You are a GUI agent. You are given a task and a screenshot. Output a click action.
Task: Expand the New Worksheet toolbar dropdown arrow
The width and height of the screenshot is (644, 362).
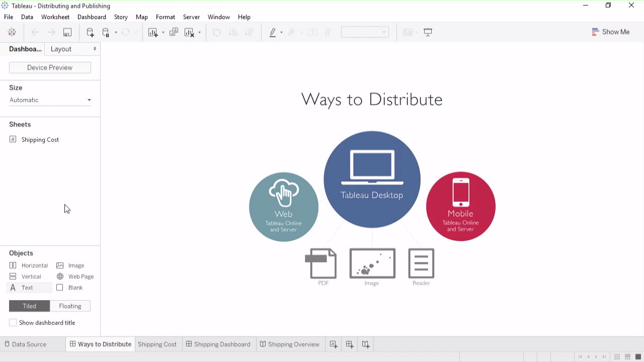click(163, 33)
